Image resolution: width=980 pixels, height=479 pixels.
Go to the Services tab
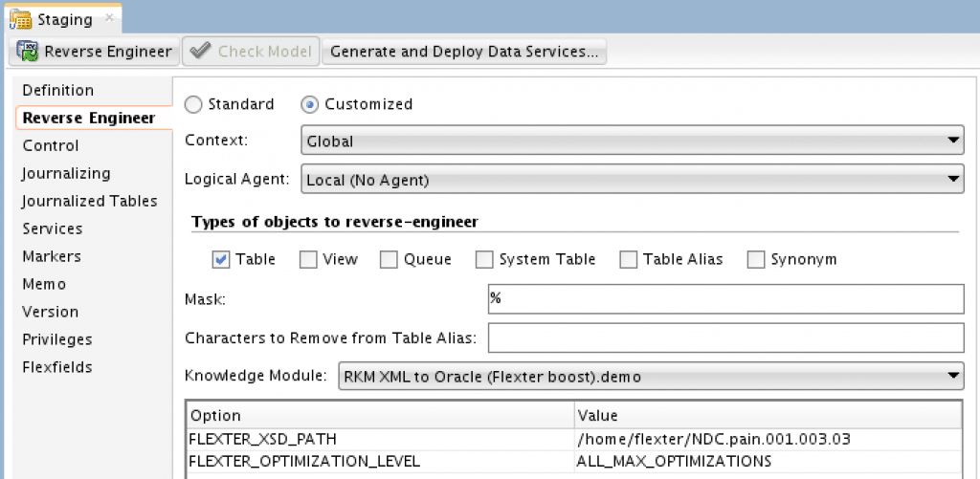click(x=53, y=229)
